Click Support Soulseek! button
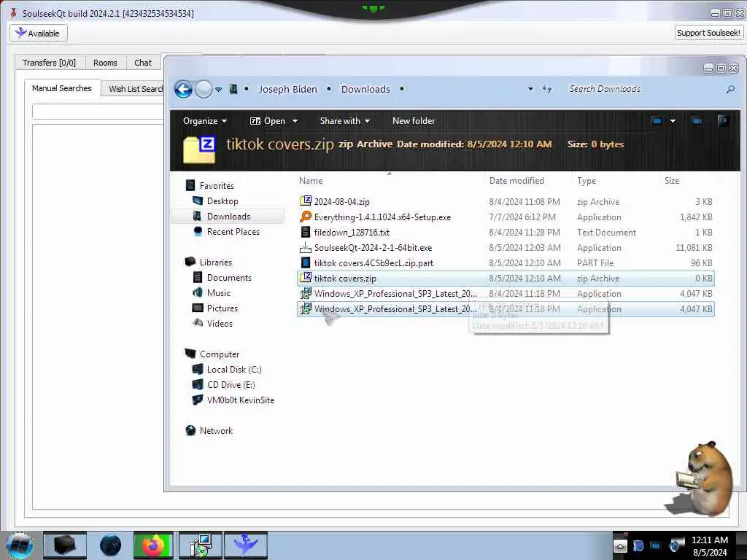Viewport: 747px width, 560px height. (708, 33)
